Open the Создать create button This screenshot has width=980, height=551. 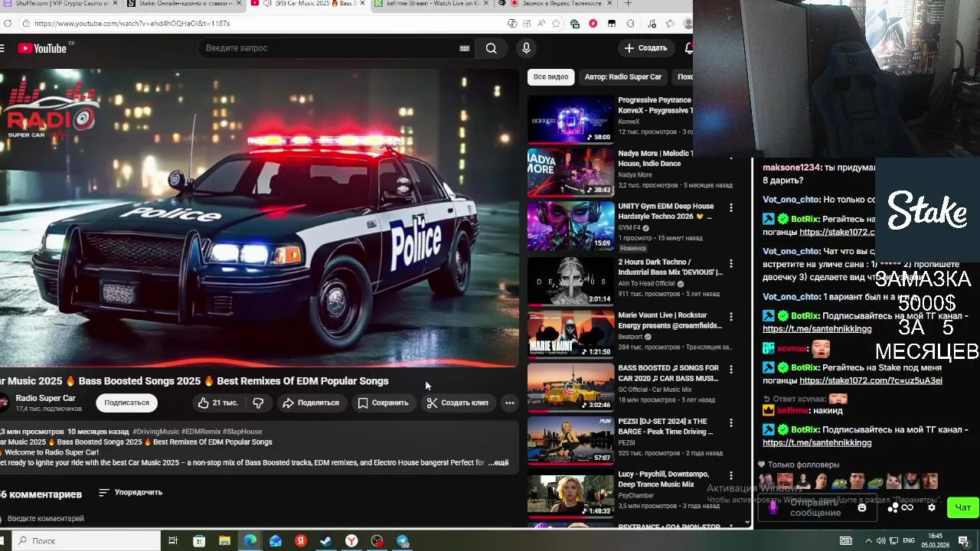point(645,48)
